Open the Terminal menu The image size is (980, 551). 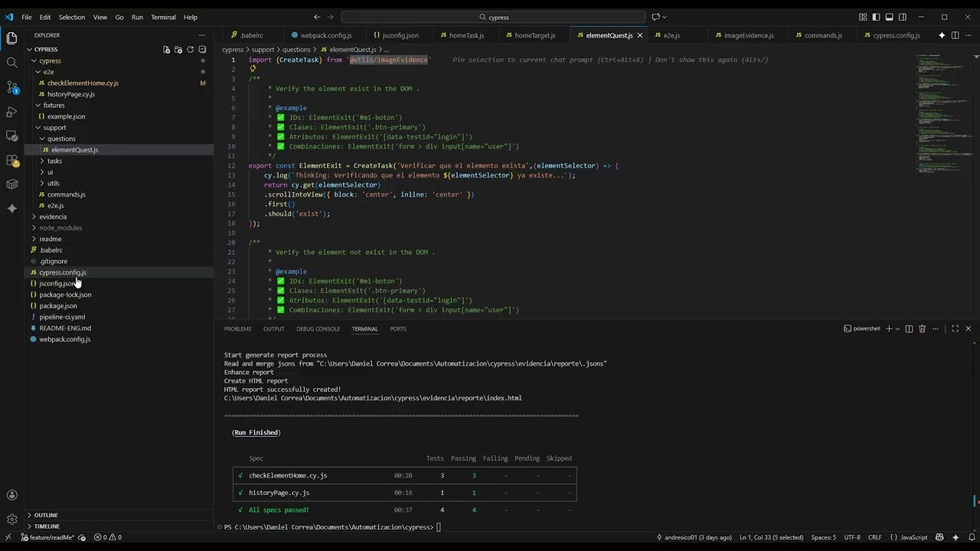tap(163, 17)
